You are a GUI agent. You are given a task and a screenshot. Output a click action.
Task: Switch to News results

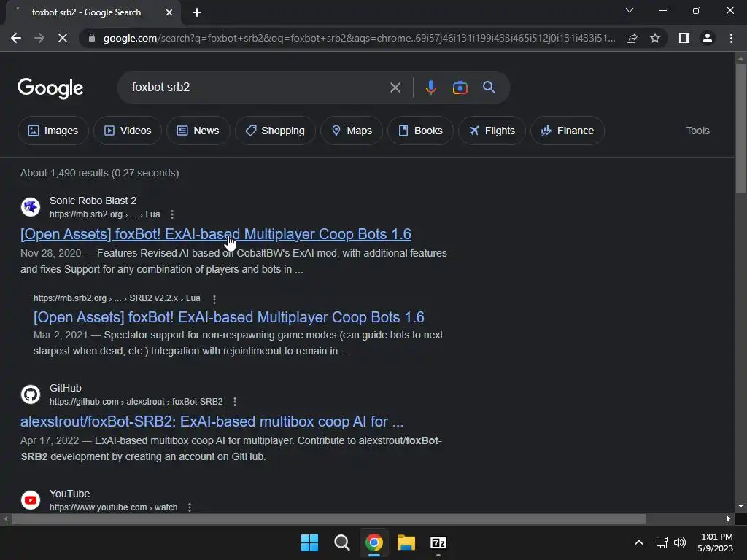click(198, 131)
